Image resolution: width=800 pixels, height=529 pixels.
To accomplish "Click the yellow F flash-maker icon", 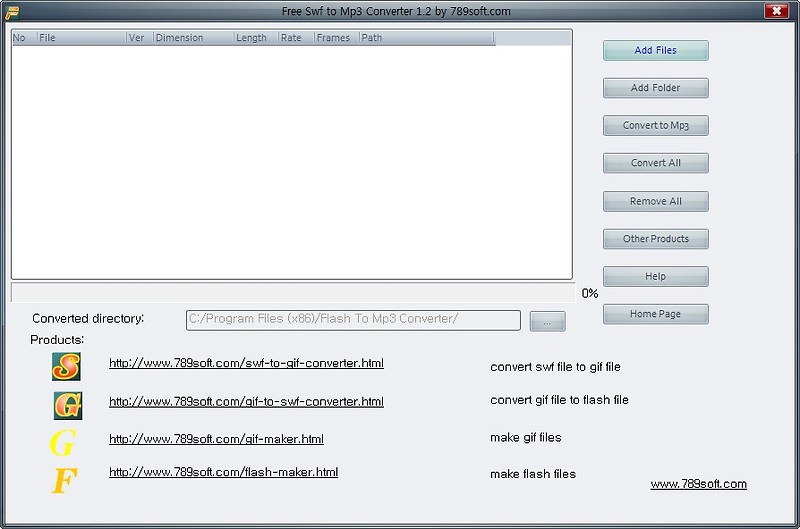I will coord(64,480).
